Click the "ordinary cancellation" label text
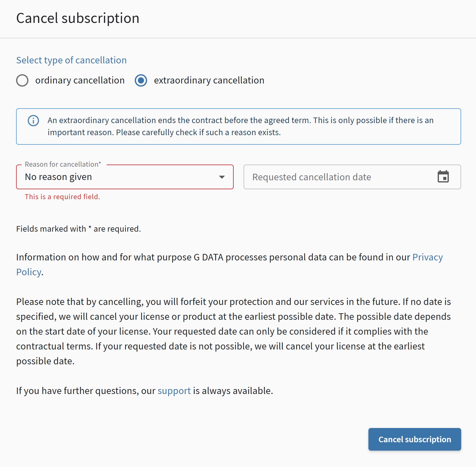 point(80,80)
